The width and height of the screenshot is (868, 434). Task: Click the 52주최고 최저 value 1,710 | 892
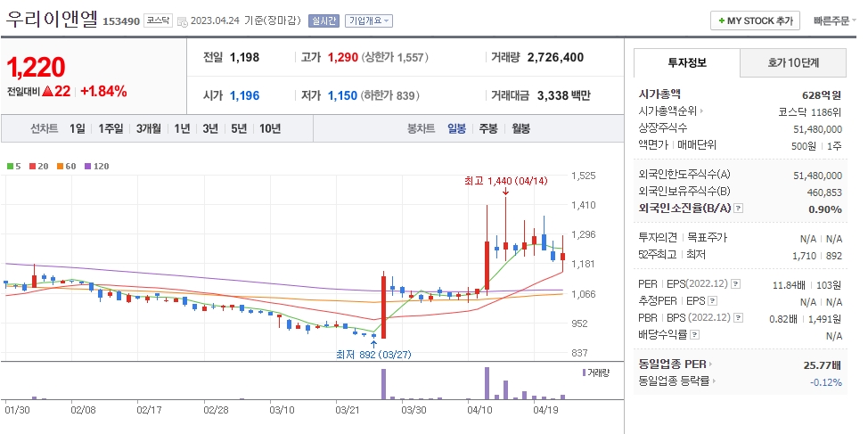tap(819, 256)
